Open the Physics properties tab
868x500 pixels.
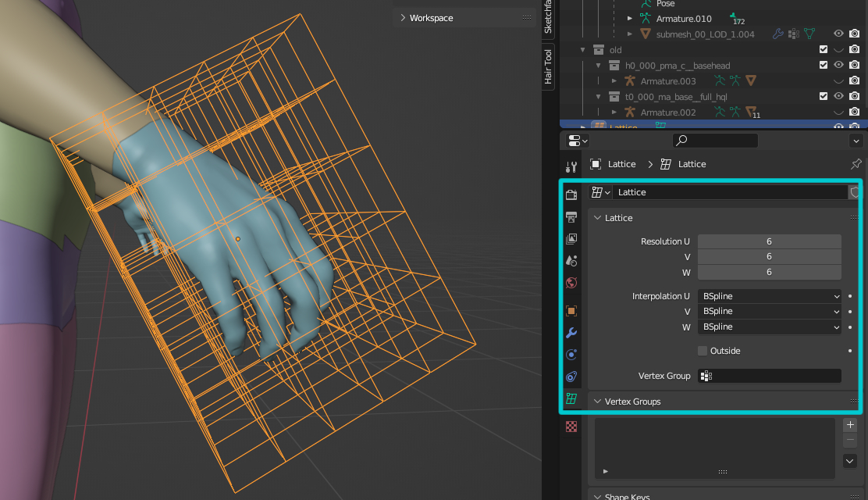click(x=571, y=355)
